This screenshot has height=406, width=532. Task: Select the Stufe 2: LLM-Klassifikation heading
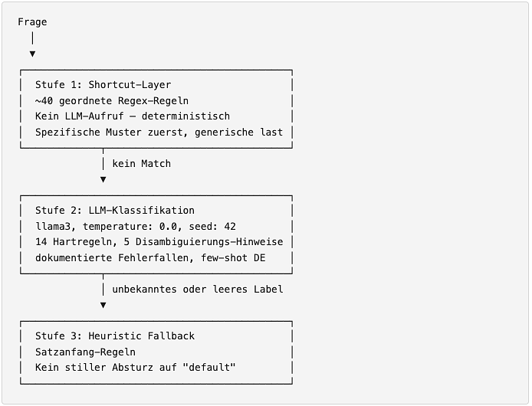click(115, 211)
